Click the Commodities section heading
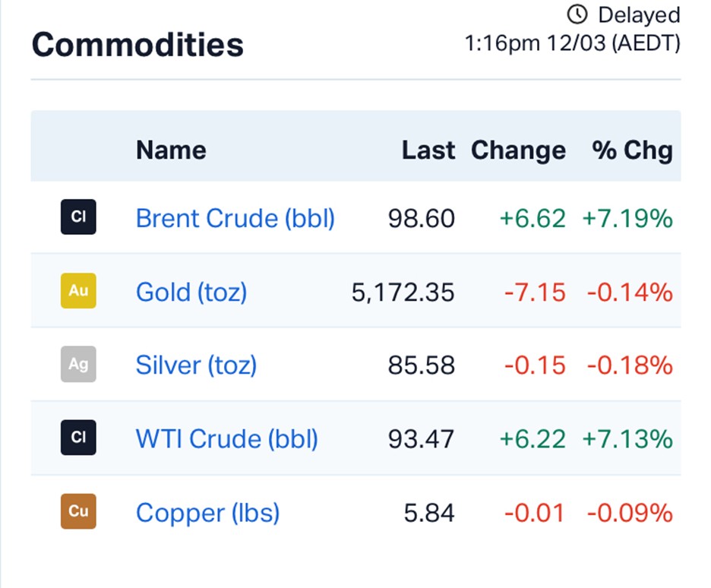This screenshot has width=711, height=588. [x=137, y=45]
